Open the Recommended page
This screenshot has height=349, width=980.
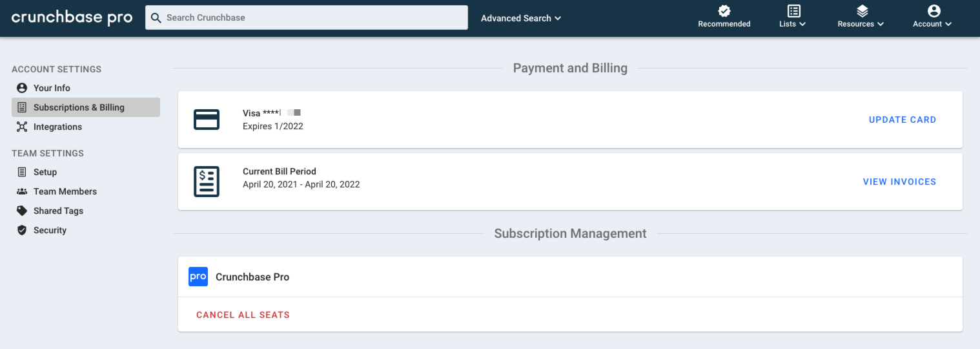point(724,17)
